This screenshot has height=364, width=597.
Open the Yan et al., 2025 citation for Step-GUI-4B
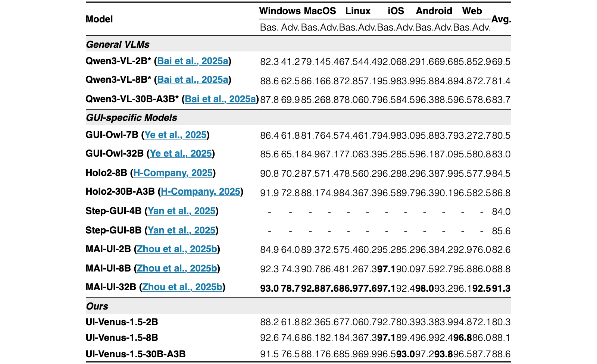coord(181,211)
